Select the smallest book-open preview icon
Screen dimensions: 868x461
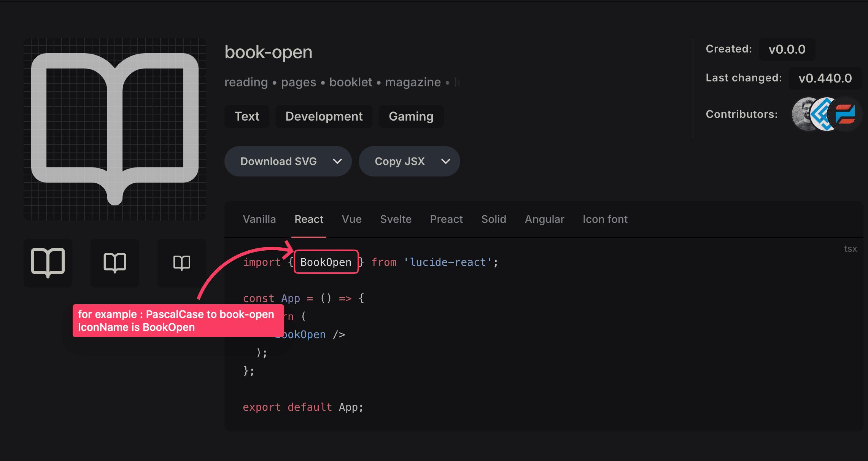pyautogui.click(x=181, y=263)
